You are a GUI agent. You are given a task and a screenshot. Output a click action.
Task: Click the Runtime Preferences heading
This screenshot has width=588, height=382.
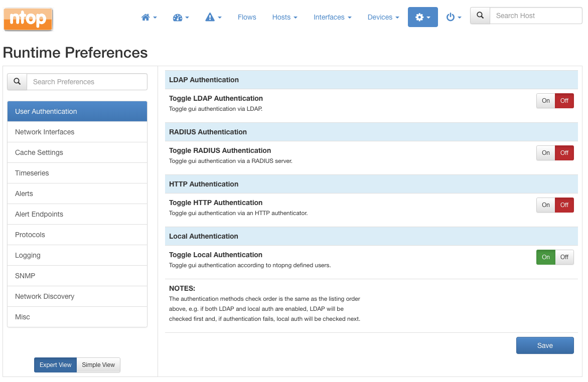75,53
